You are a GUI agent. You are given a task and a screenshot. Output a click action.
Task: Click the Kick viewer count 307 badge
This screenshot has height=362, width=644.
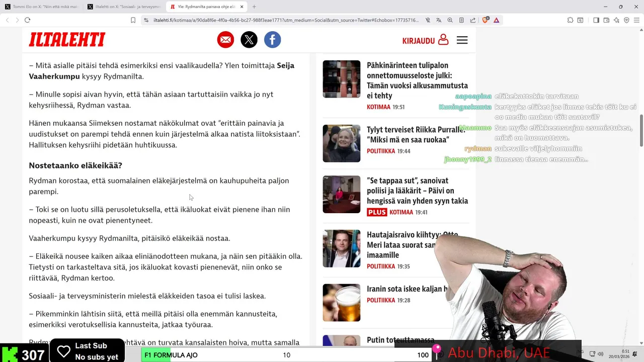tap(24, 354)
